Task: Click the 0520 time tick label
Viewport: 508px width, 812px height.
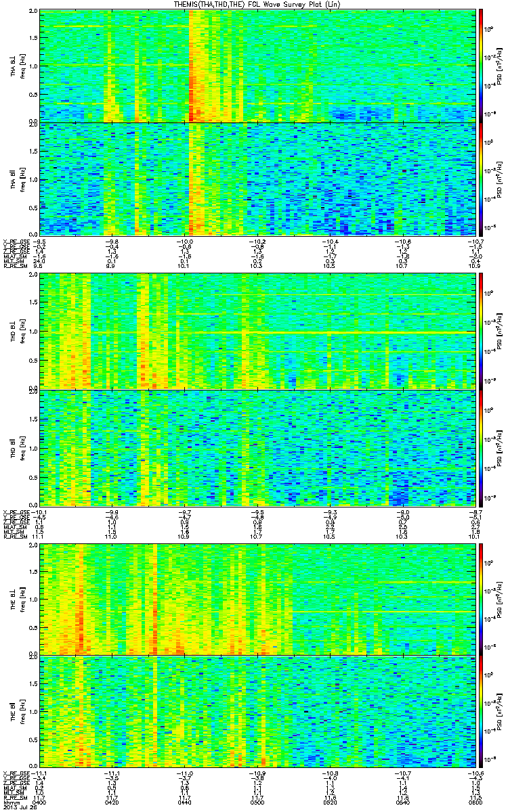Action: [x=329, y=803]
